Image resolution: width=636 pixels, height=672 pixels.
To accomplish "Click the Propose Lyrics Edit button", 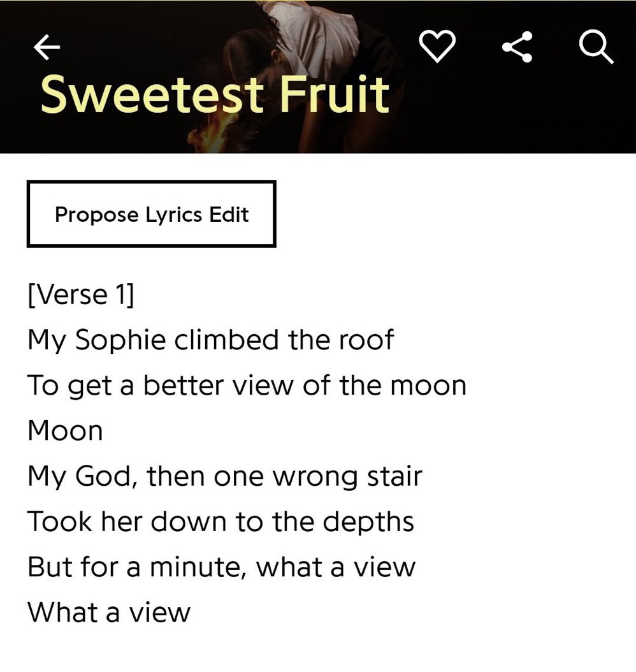I will click(151, 214).
